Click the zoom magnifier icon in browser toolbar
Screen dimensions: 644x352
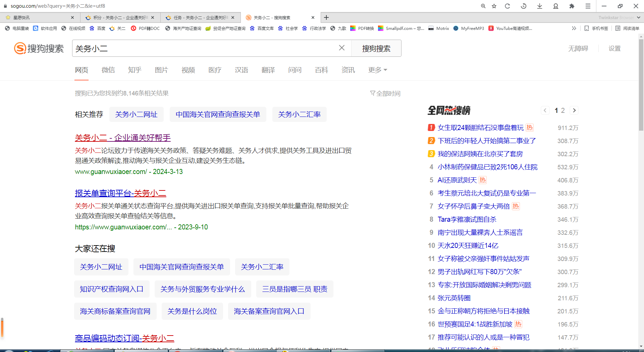pos(483,6)
